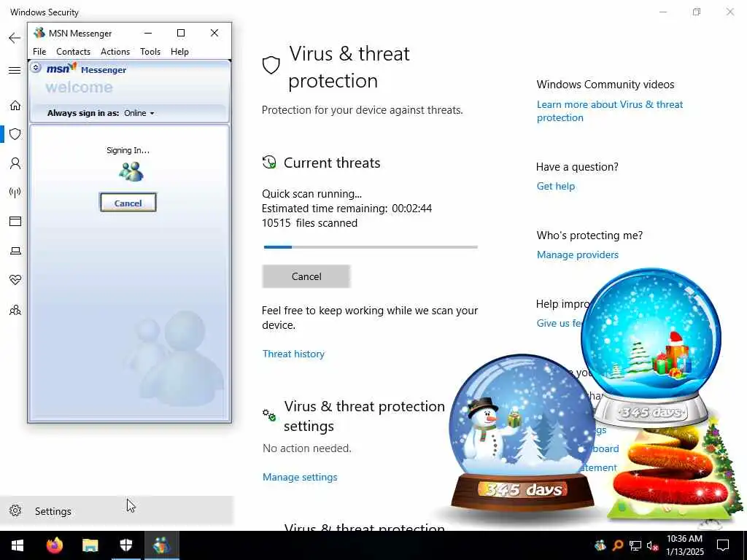Open File Explorer from the taskbar
This screenshot has height=560, width=747.
(x=90, y=545)
